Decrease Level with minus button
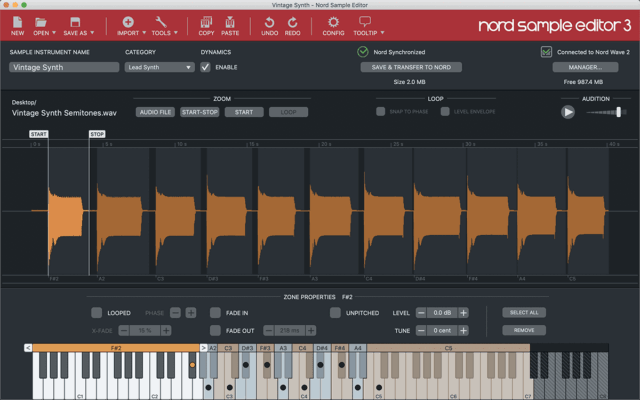Image resolution: width=640 pixels, height=400 pixels. [x=421, y=313]
